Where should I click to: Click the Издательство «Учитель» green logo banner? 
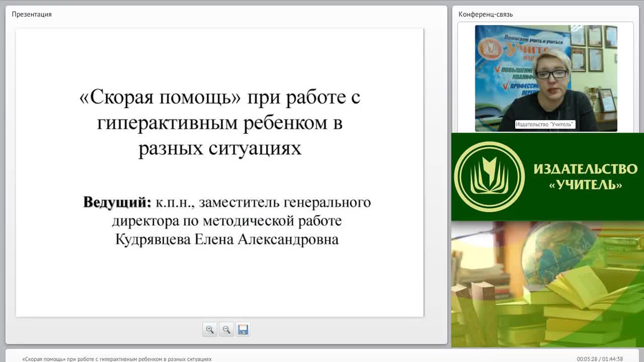point(547,177)
